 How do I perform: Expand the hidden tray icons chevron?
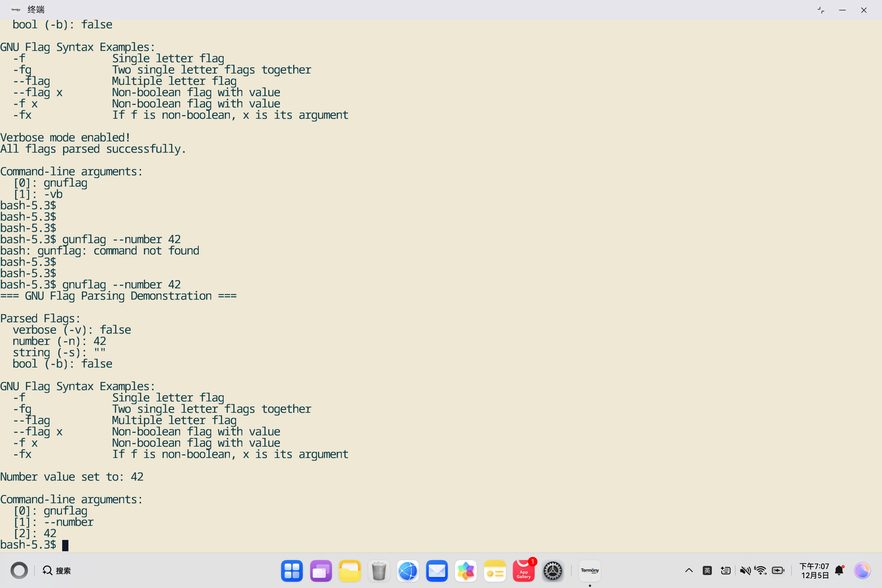pyautogui.click(x=689, y=571)
